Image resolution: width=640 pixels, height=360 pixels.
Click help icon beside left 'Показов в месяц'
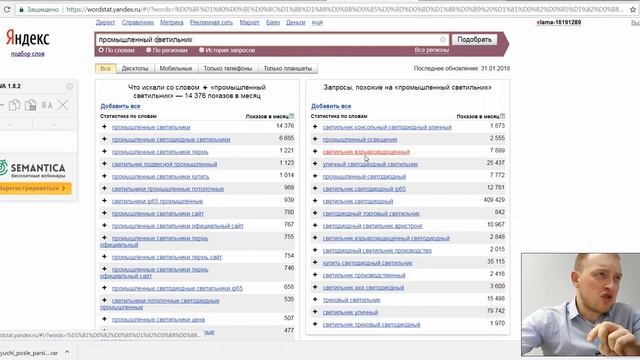[x=291, y=116]
